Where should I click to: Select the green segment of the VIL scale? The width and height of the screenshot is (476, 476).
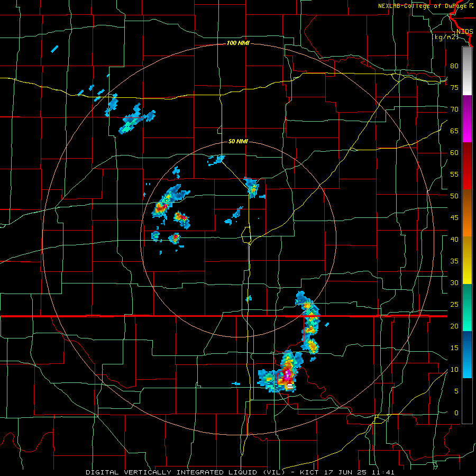coord(467,307)
